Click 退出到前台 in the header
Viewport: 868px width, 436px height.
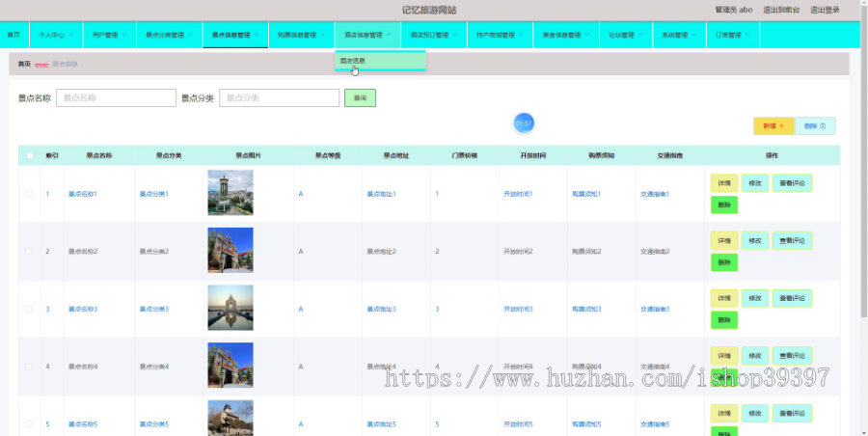[x=781, y=10]
